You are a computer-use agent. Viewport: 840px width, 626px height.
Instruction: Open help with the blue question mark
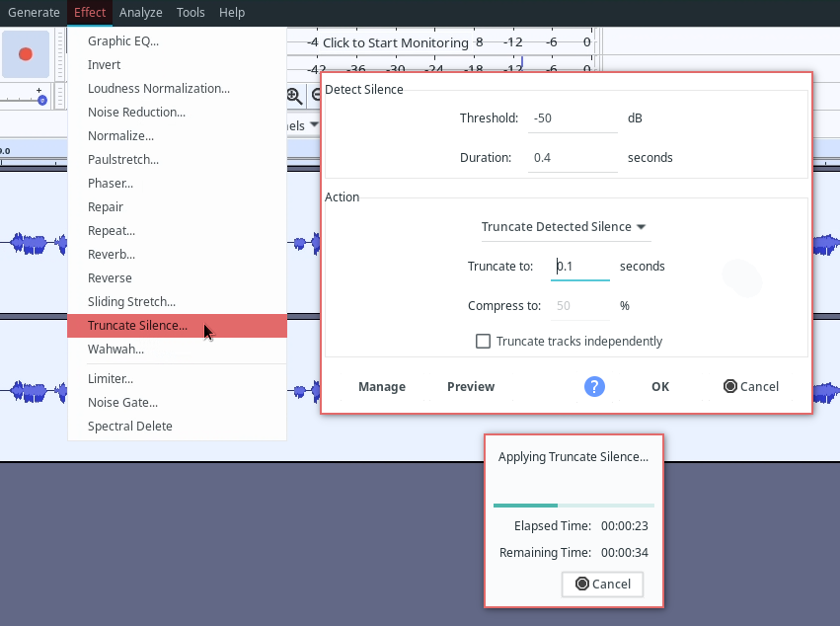594,386
